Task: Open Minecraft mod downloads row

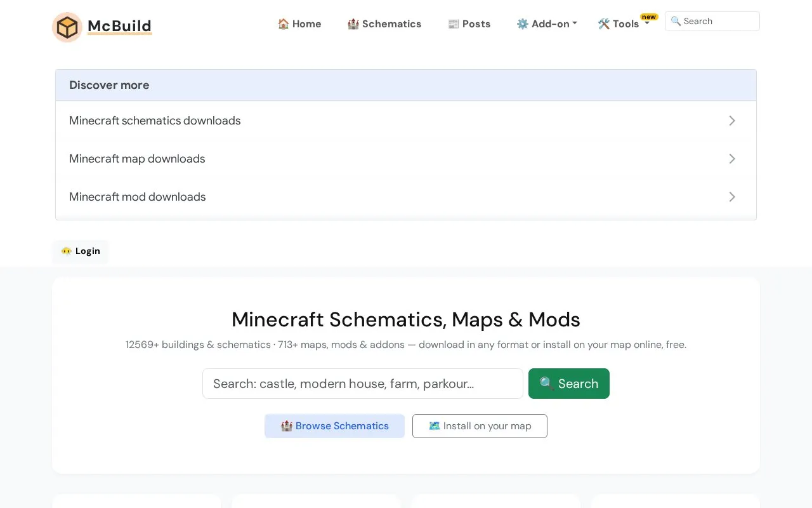Action: tap(406, 197)
